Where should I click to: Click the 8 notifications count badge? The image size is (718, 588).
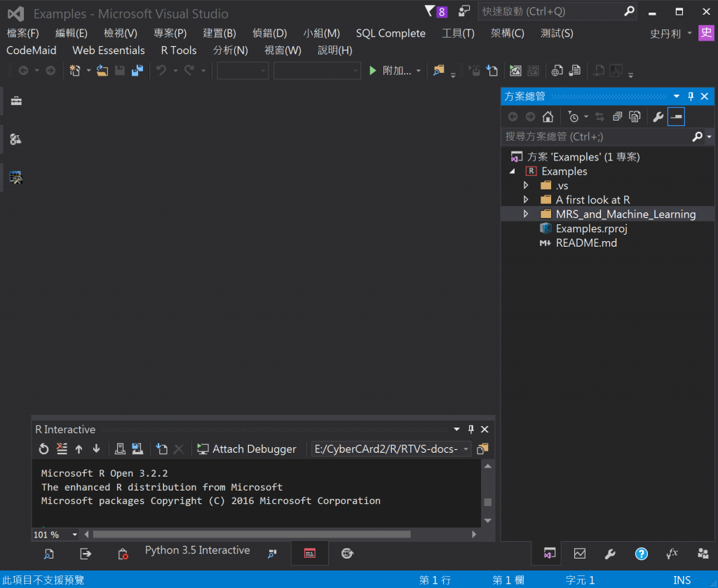click(442, 12)
